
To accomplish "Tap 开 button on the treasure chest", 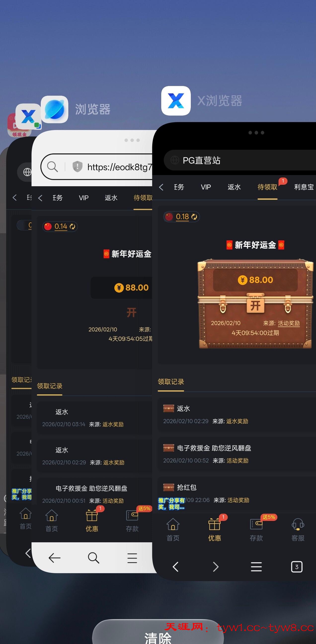I will pyautogui.click(x=255, y=305).
